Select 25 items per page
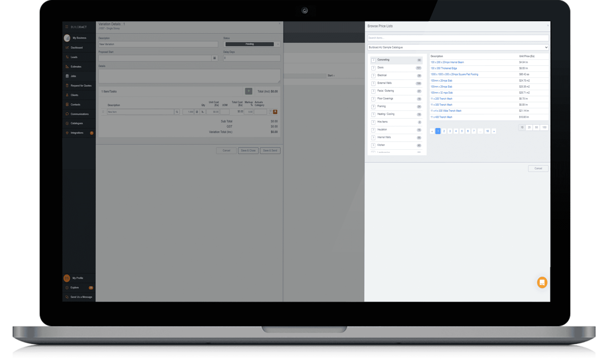This screenshot has width=610, height=364. pyautogui.click(x=529, y=128)
